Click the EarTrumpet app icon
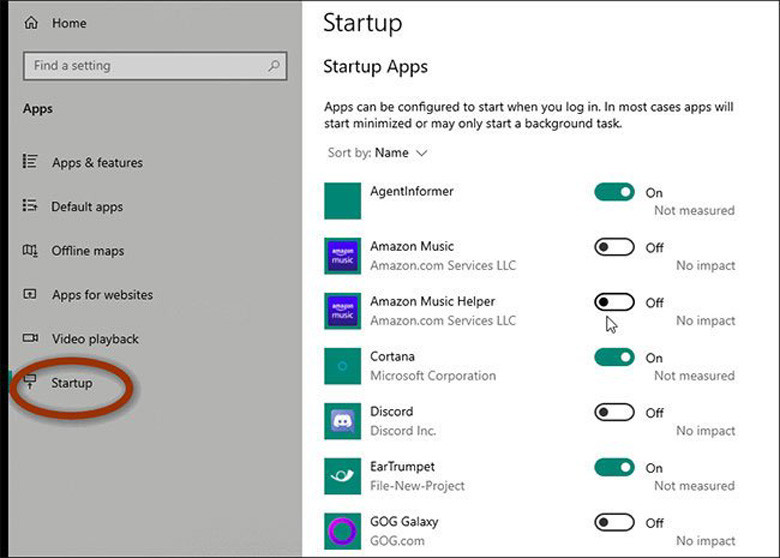Viewport: 780px width, 558px height. (x=342, y=476)
